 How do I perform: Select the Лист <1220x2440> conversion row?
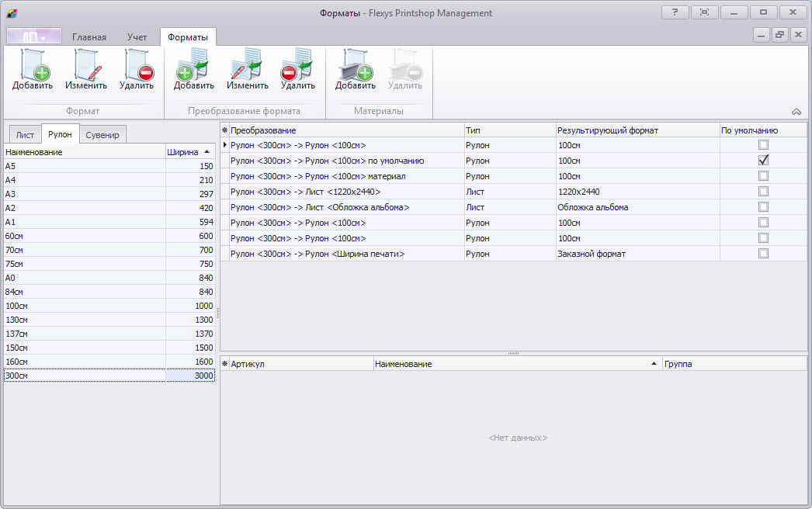[514, 192]
